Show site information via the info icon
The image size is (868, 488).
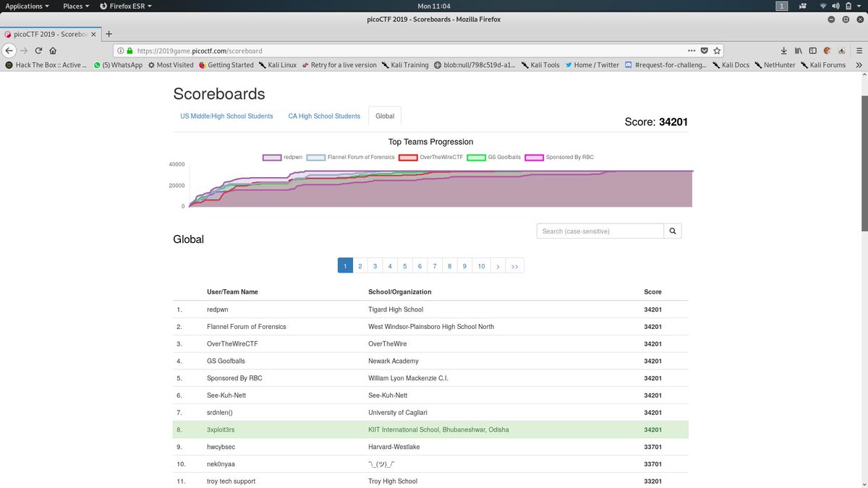point(120,51)
